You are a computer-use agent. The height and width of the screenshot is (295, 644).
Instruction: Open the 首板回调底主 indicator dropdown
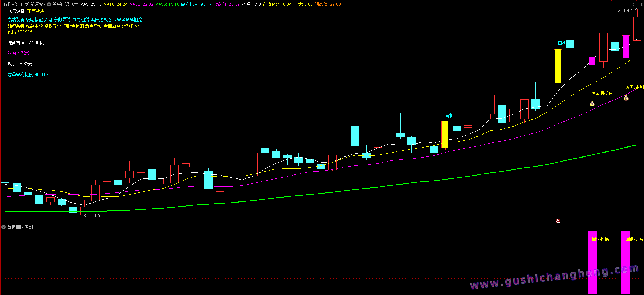point(49,4)
